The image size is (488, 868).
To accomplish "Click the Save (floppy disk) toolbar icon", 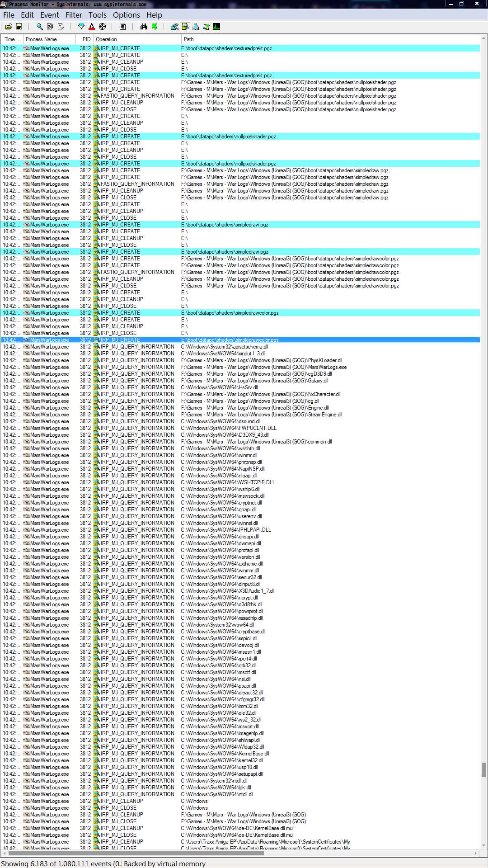I will pyautogui.click(x=19, y=27).
